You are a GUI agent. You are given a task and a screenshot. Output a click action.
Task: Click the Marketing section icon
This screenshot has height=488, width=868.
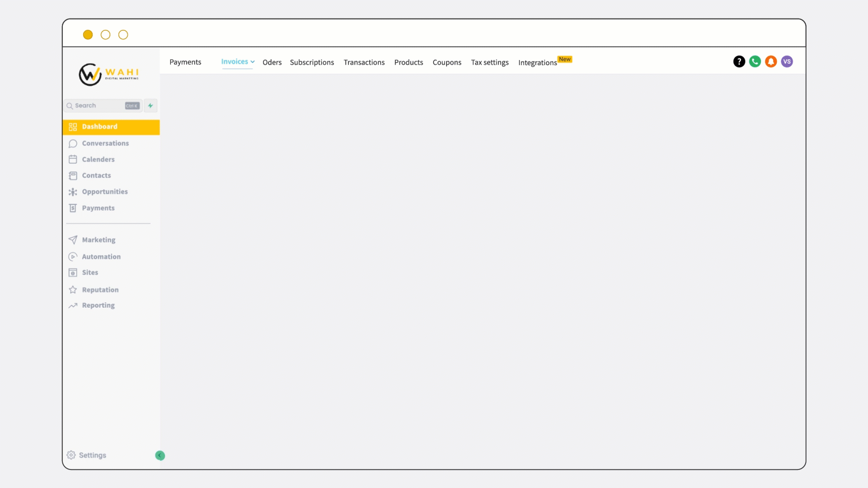pos(73,239)
